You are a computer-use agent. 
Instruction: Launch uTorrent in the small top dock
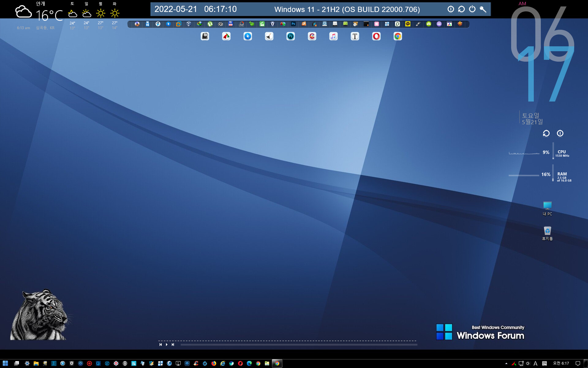[x=210, y=24]
